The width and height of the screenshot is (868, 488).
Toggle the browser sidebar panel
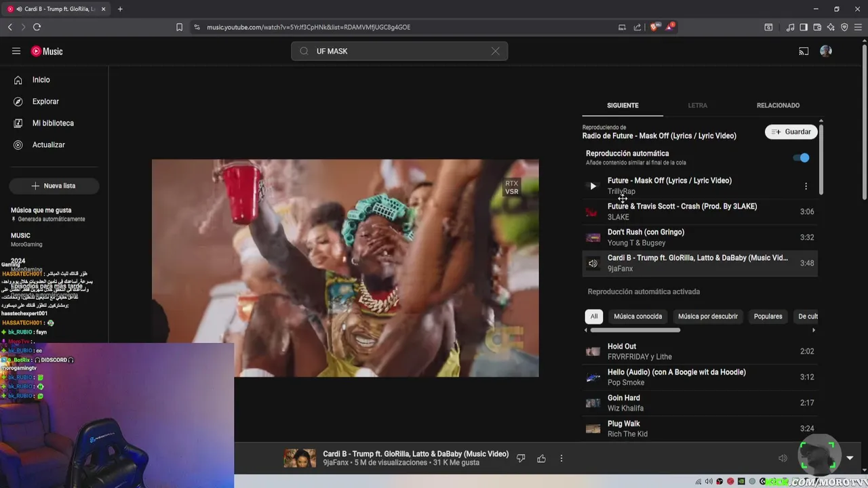(804, 27)
